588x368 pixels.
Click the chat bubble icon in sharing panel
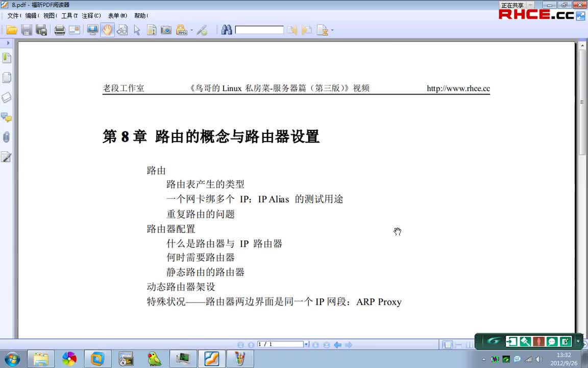[x=552, y=341]
